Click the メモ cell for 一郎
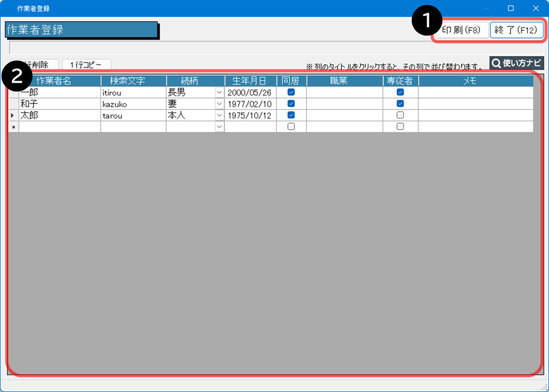This screenshot has height=392, width=549. pyautogui.click(x=475, y=92)
